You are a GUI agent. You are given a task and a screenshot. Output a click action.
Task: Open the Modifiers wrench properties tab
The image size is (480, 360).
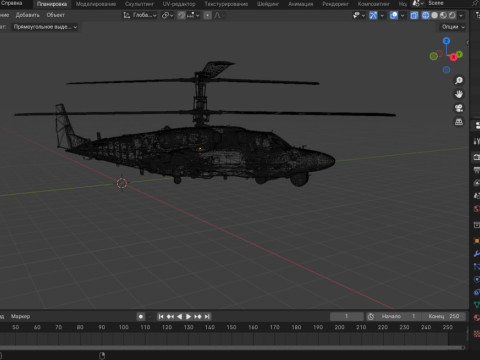coord(476,254)
